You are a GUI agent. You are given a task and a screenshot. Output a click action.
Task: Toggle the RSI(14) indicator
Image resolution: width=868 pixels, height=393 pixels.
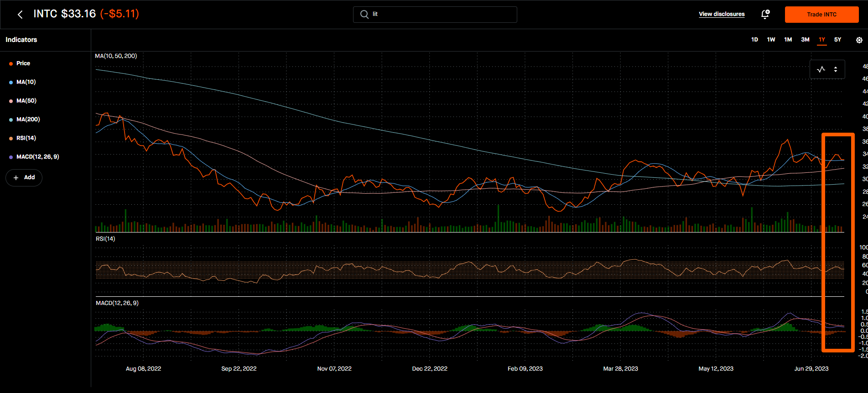(26, 138)
